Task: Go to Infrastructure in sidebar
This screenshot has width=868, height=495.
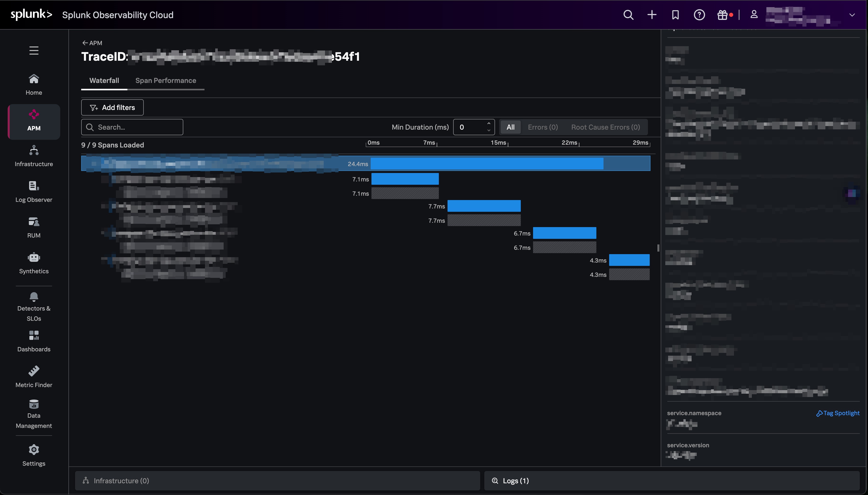Action: (34, 156)
